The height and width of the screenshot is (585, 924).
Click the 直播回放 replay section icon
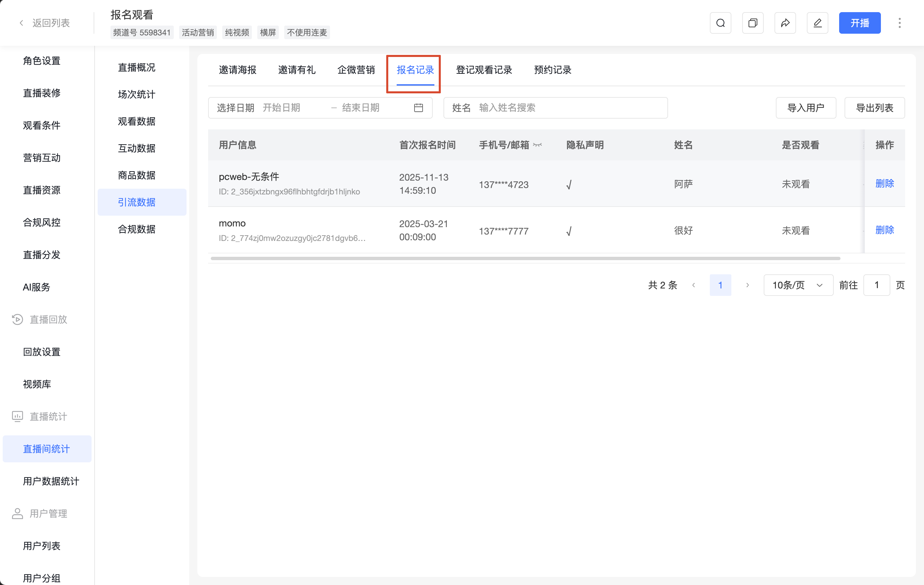(x=17, y=319)
